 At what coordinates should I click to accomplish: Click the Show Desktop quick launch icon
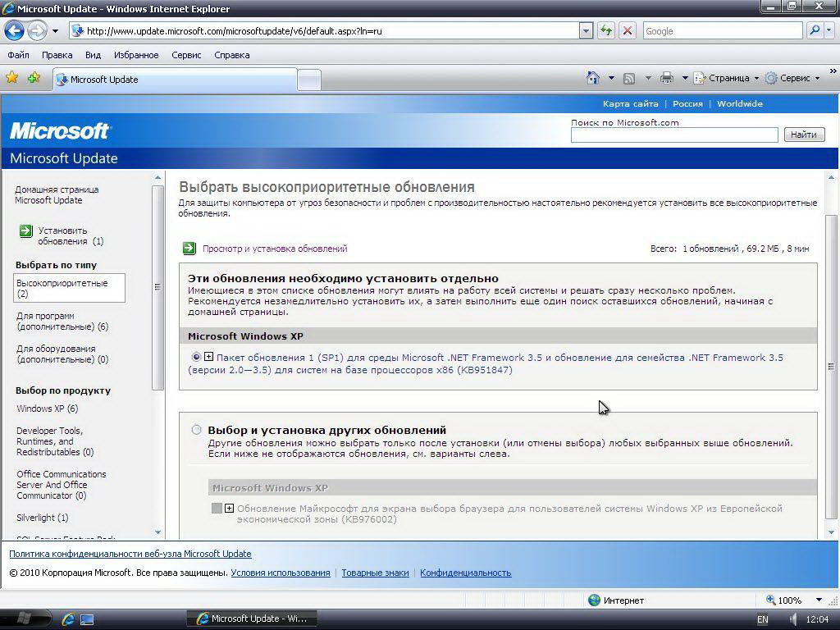click(x=87, y=619)
